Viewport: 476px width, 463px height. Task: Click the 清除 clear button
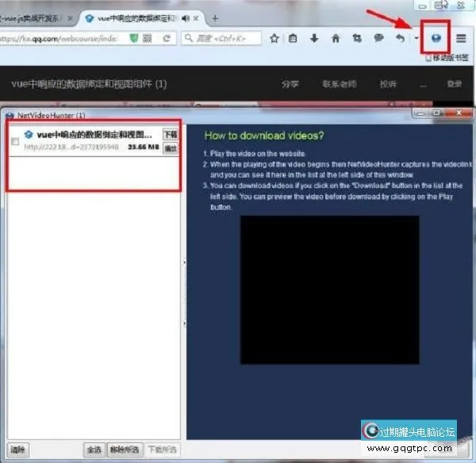(18, 450)
